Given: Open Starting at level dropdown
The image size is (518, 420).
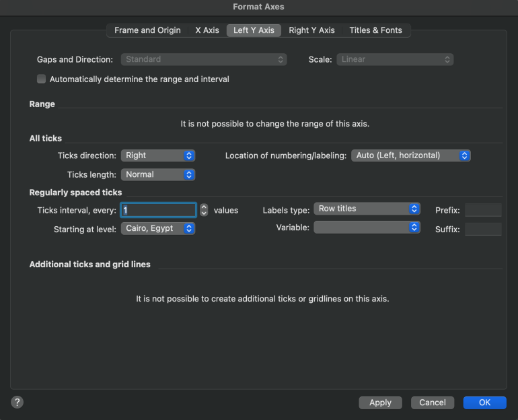Looking at the screenshot, I should pos(158,228).
